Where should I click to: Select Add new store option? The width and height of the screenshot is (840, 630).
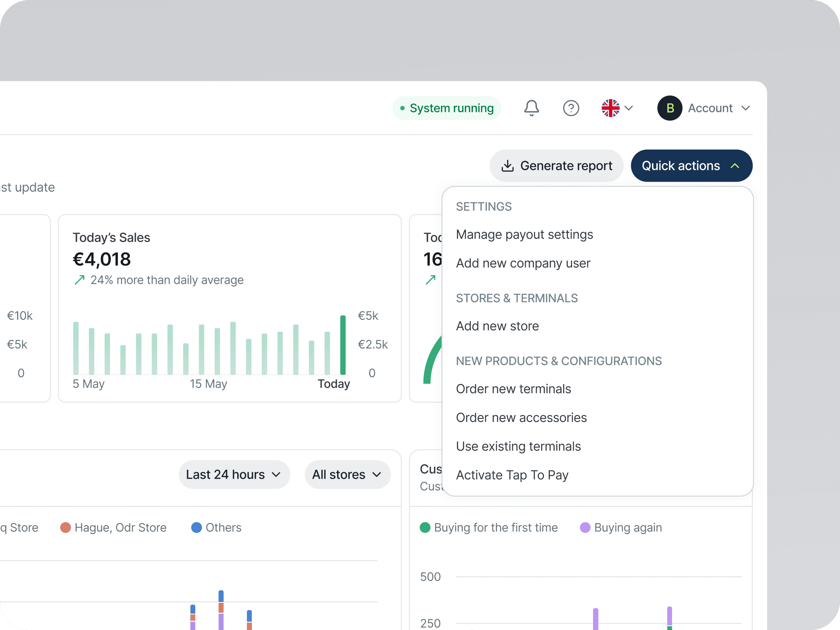pos(497,326)
